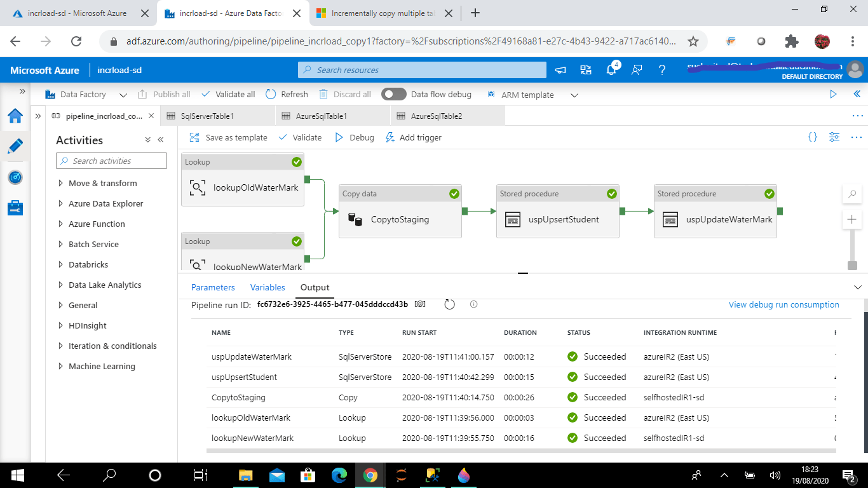Expand Move & transform activities
Image resolution: width=868 pixels, height=488 pixels.
pos(102,183)
